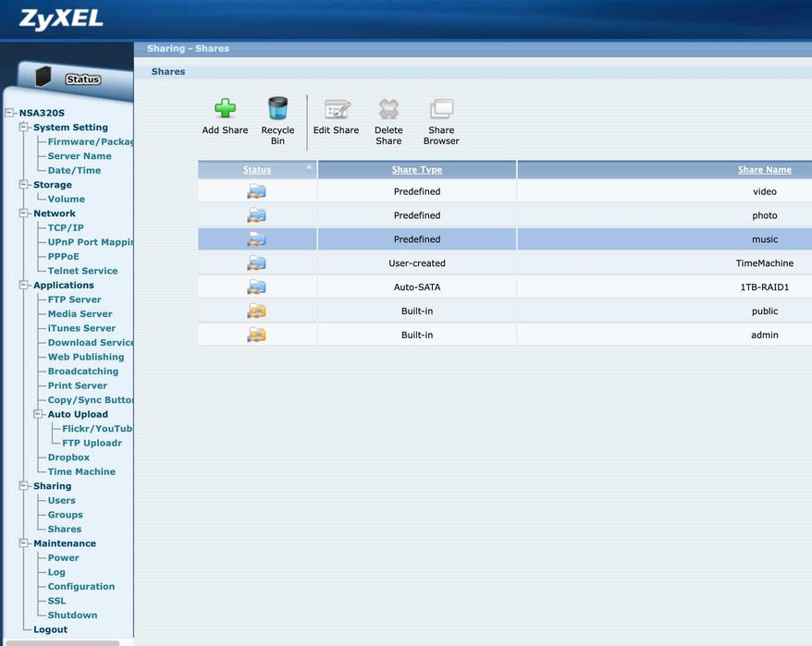Open UPnP Port Mapping
Image resolution: width=812 pixels, height=646 pixels.
[91, 242]
